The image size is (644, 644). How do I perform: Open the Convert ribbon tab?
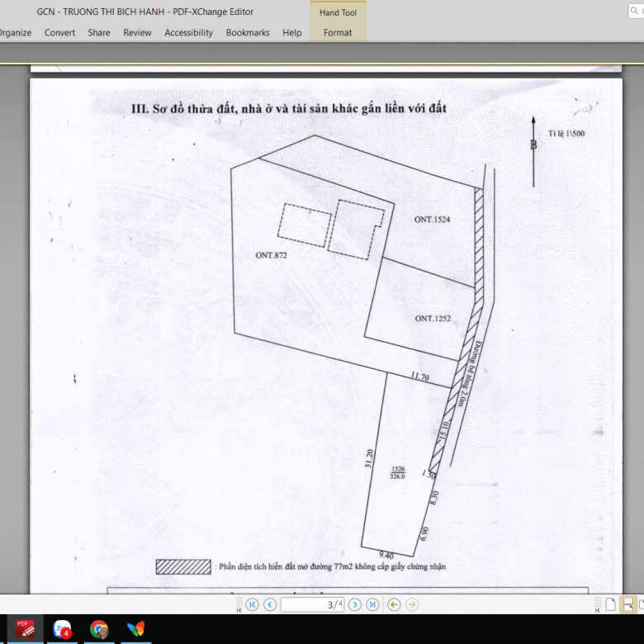click(x=59, y=33)
